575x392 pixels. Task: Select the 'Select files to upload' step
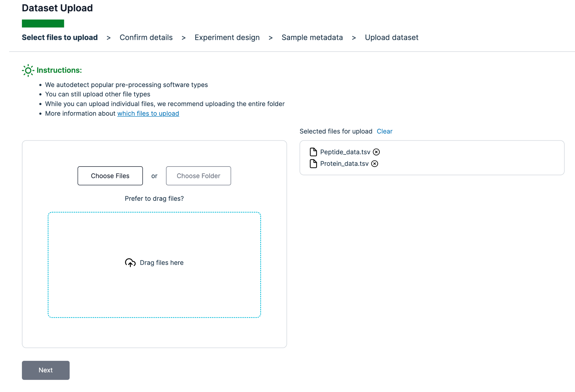pos(60,38)
